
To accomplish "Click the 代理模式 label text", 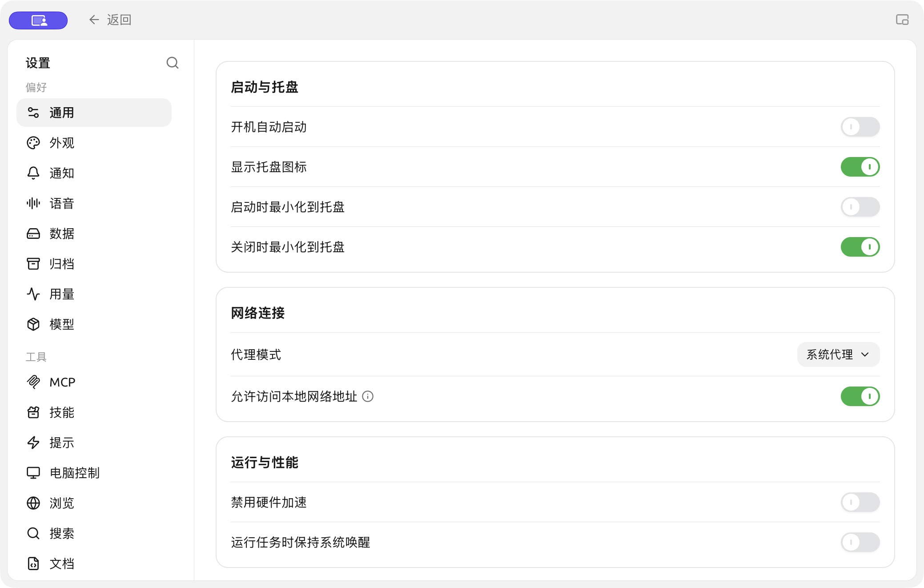I will click(x=256, y=354).
